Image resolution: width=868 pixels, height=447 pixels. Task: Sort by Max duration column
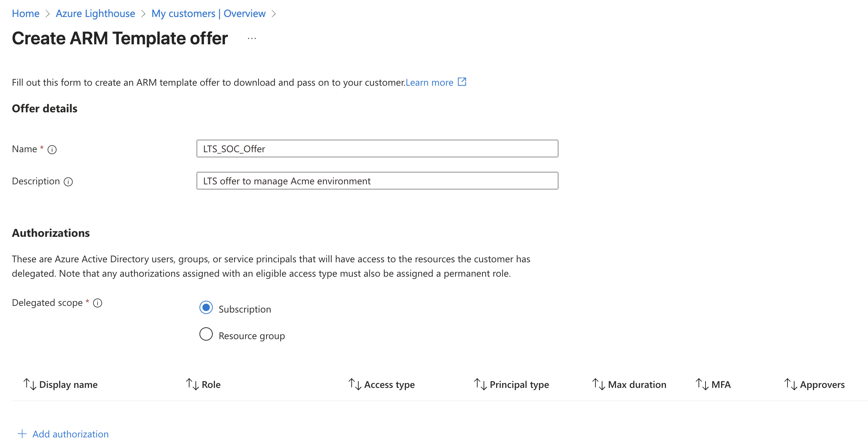point(637,385)
